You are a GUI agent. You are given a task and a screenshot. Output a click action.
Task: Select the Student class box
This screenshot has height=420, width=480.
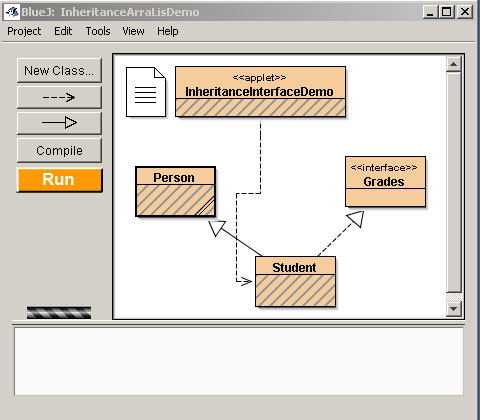pyautogui.click(x=295, y=281)
